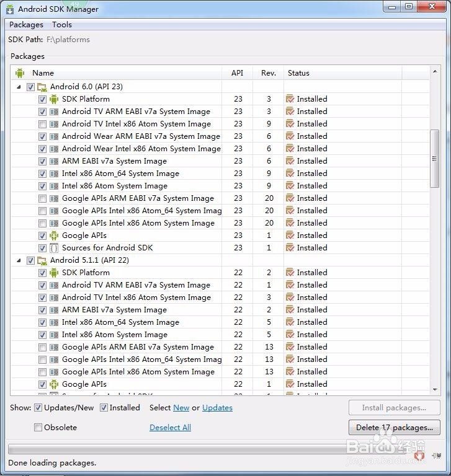
Task: Click the SDK Platform API 23 android icon
Action: point(54,99)
